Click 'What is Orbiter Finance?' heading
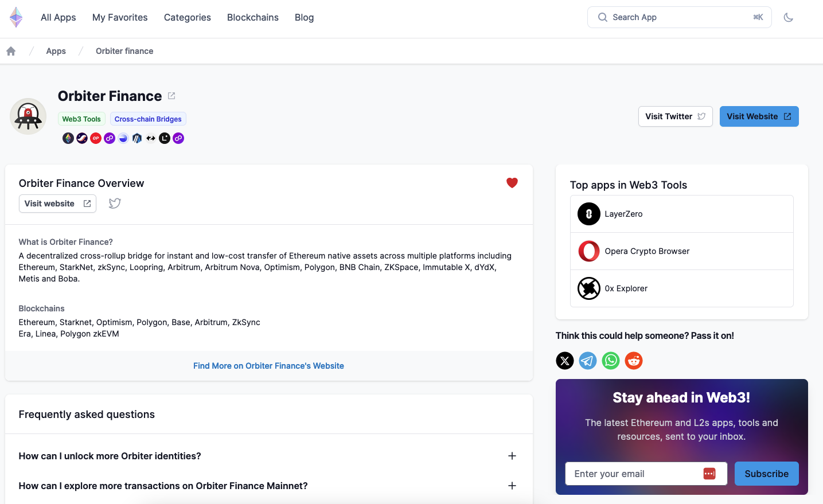The image size is (823, 504). pyautogui.click(x=66, y=242)
